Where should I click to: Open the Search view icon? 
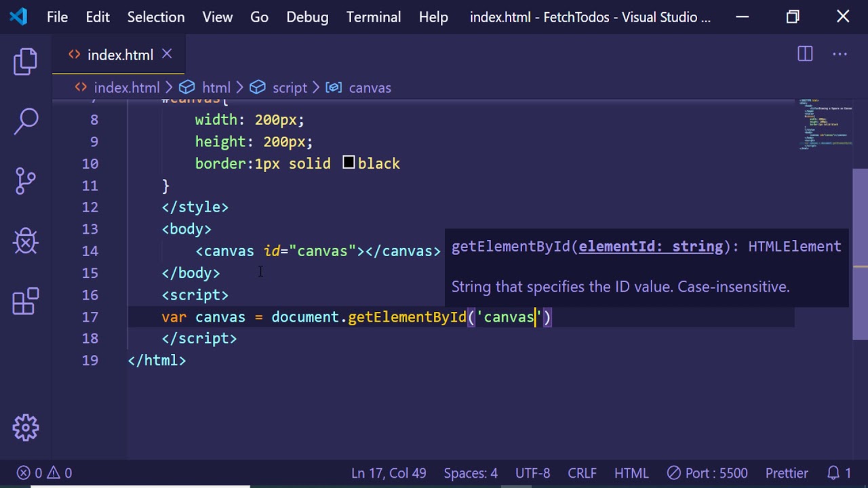[26, 121]
